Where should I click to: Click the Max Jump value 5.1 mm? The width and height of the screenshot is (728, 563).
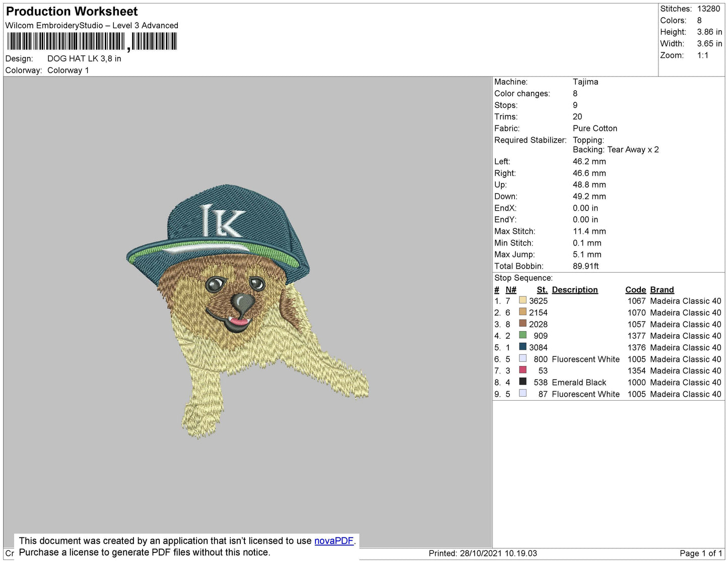pyautogui.click(x=587, y=255)
